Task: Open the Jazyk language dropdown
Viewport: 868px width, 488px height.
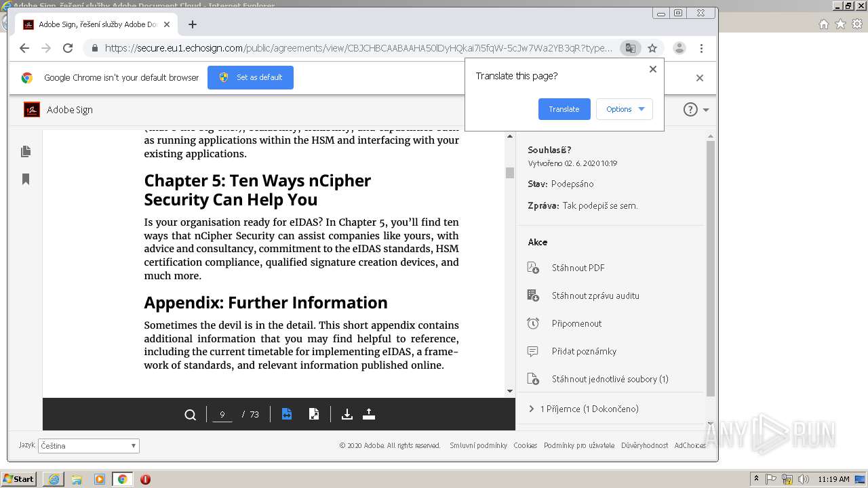Action: [x=88, y=446]
